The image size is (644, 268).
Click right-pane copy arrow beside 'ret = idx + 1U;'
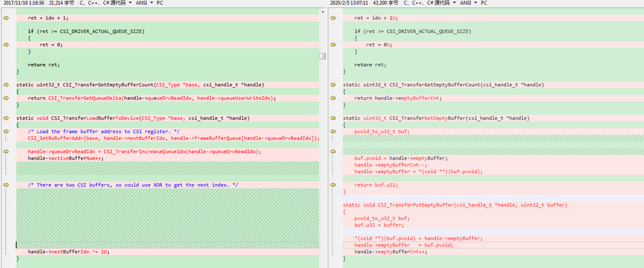[x=333, y=18]
